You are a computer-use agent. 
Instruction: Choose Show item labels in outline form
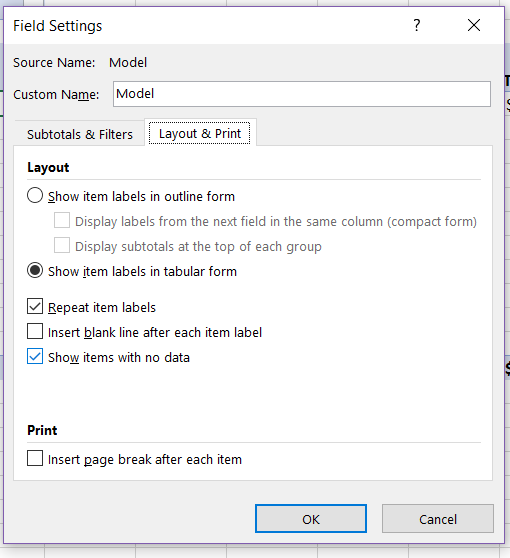click(35, 196)
